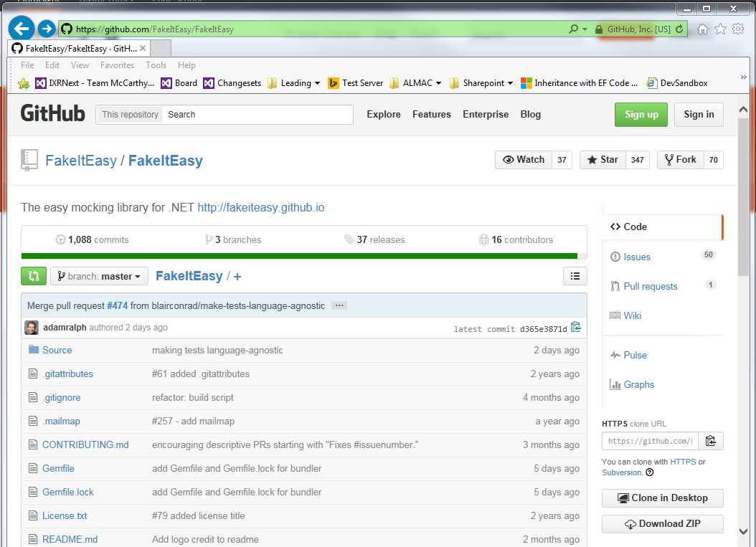Screen dimensions: 756x547
Task: Copy the HTTPS clone URL
Action: [711, 441]
